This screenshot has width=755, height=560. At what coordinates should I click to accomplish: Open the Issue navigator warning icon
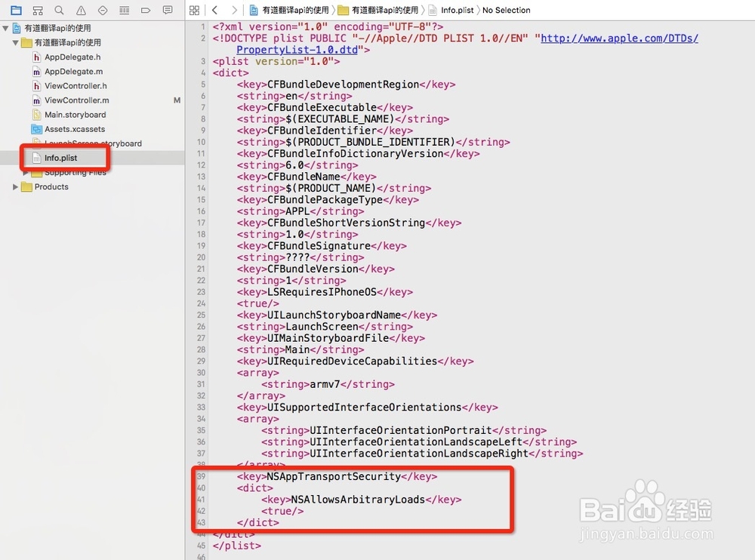81,10
